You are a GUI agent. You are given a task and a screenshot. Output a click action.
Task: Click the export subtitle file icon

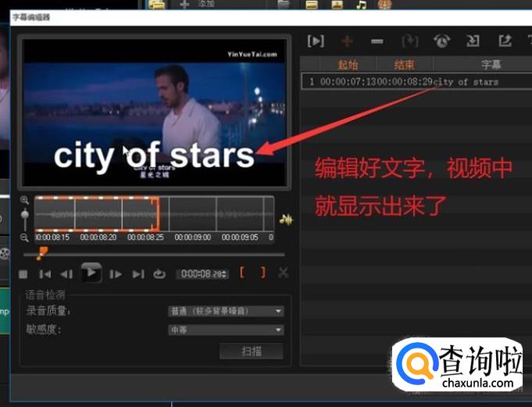[x=505, y=41]
